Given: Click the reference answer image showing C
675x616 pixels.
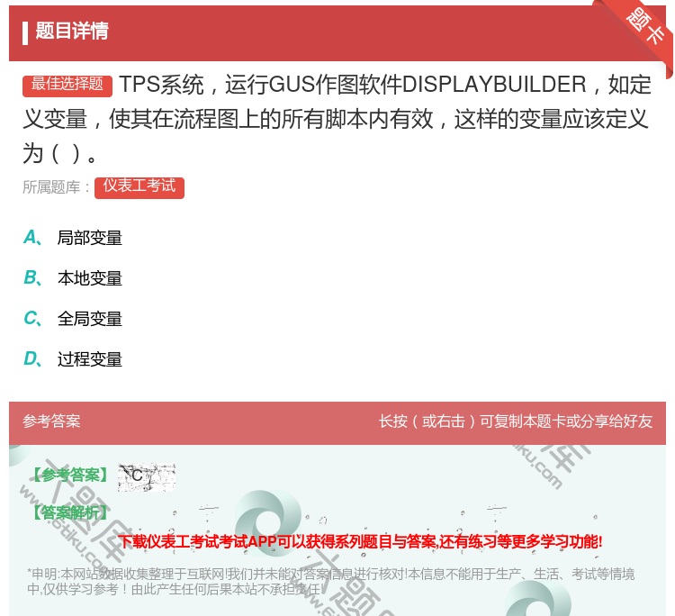Looking at the screenshot, I should pyautogui.click(x=147, y=477).
